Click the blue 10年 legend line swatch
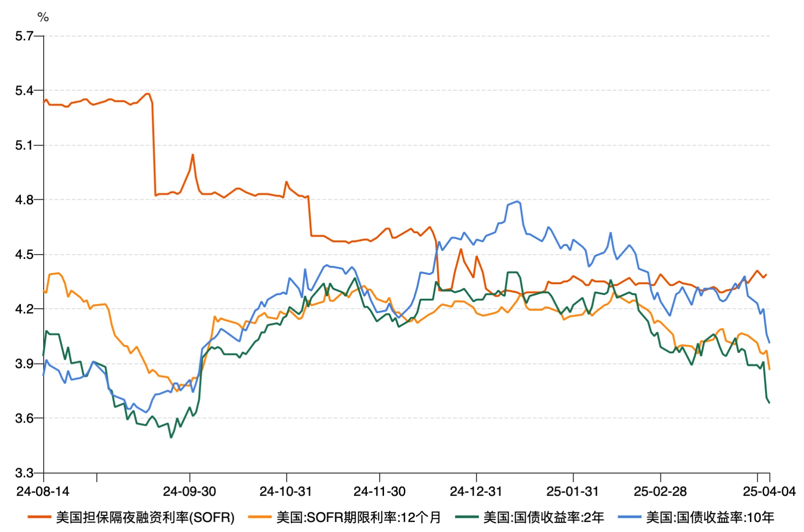 630,517
